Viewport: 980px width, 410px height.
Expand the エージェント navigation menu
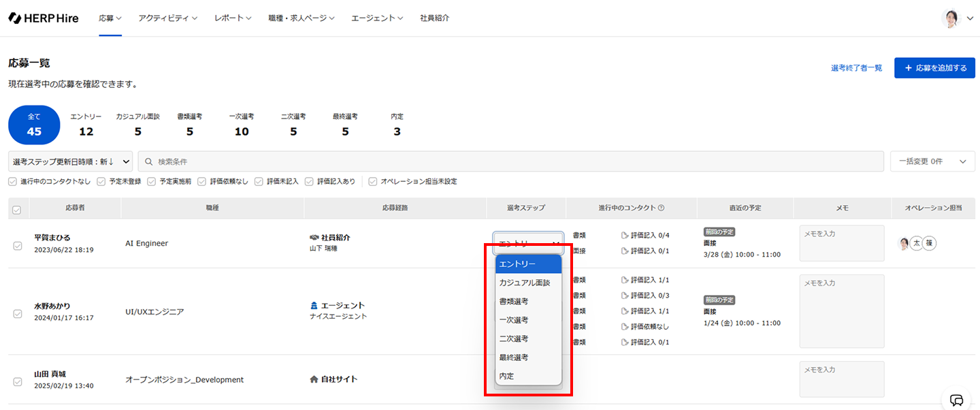click(x=377, y=18)
